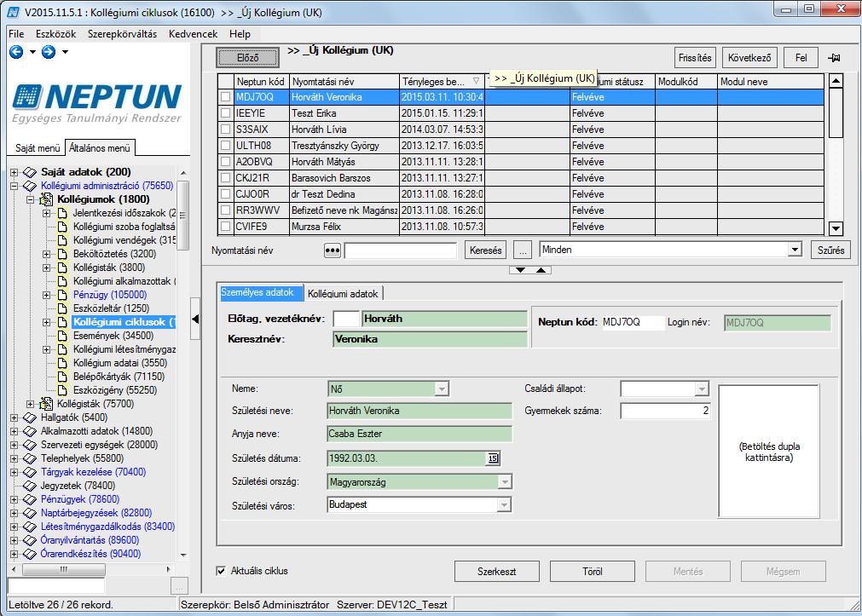This screenshot has width=862, height=616.
Task: Click the Hallgatók module icon
Action: tap(30, 417)
